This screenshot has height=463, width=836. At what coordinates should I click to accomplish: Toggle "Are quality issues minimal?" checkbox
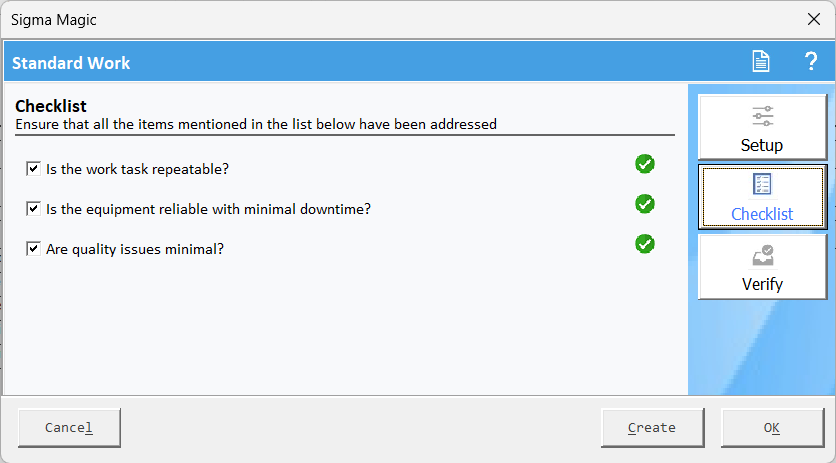pyautogui.click(x=34, y=249)
